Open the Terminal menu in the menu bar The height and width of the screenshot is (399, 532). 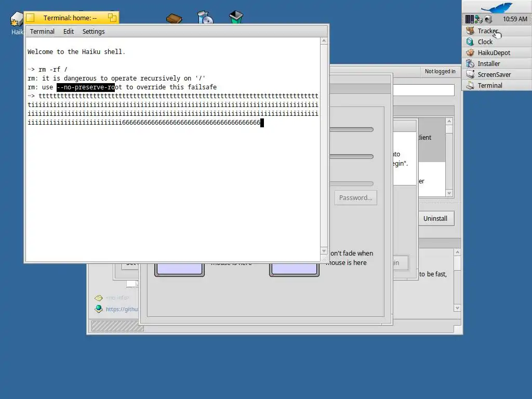click(x=42, y=32)
